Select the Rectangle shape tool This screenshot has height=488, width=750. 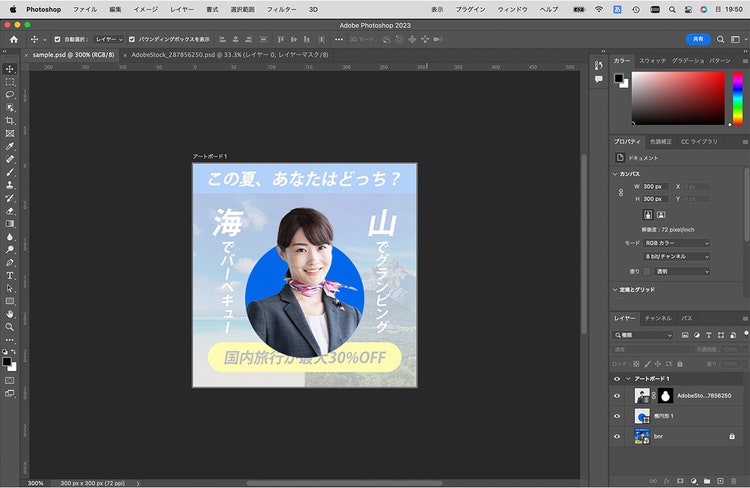tap(10, 301)
